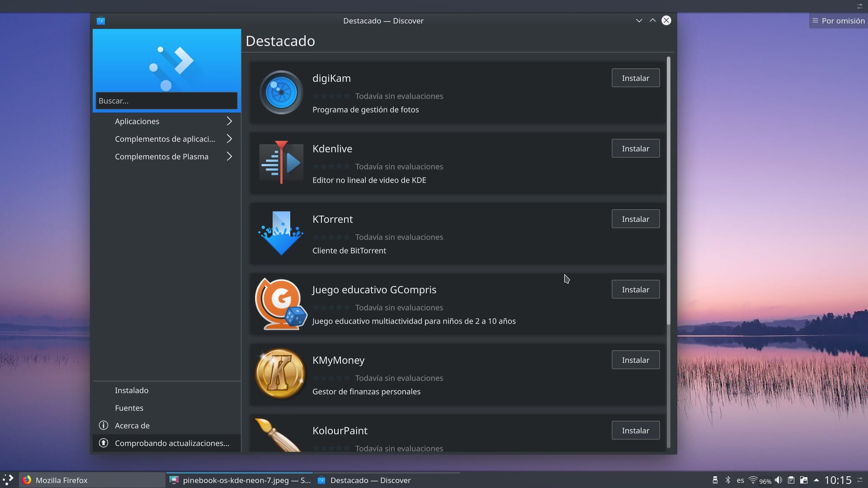Open the clipboard tray icon
Screen dimensions: 868x488
(x=791, y=480)
